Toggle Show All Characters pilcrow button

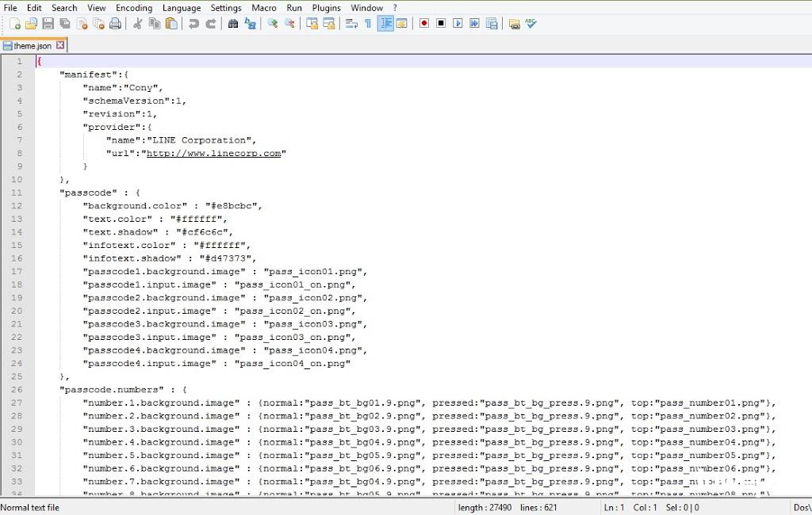tap(368, 24)
